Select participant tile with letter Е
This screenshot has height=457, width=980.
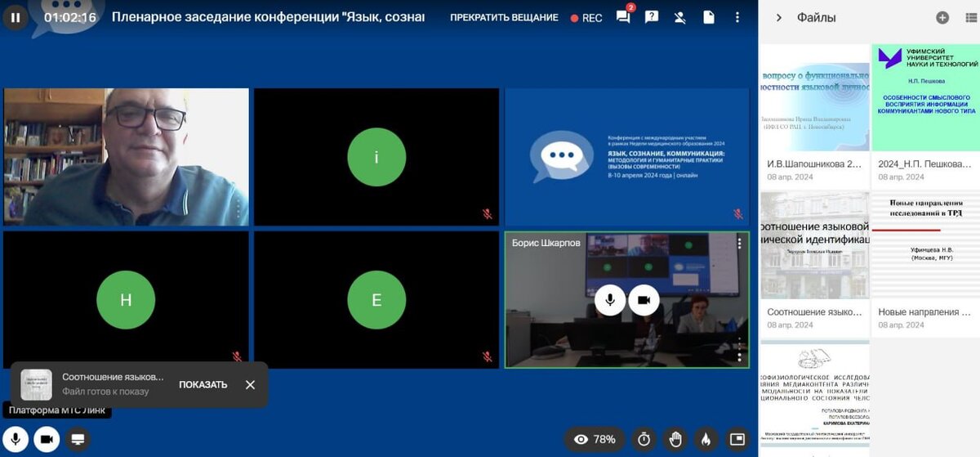[376, 300]
